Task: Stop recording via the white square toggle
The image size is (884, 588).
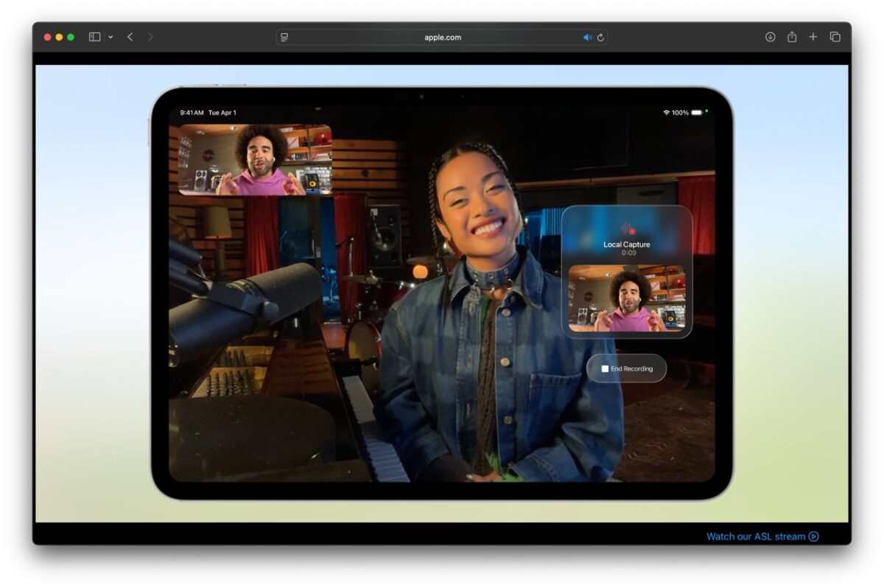Action: click(606, 368)
